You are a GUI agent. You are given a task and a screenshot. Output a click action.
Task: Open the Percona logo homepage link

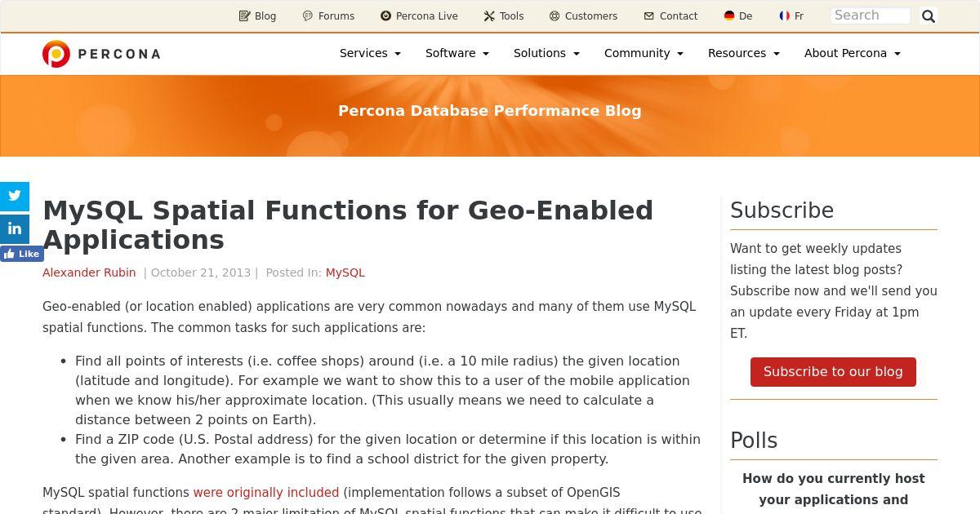click(x=101, y=54)
